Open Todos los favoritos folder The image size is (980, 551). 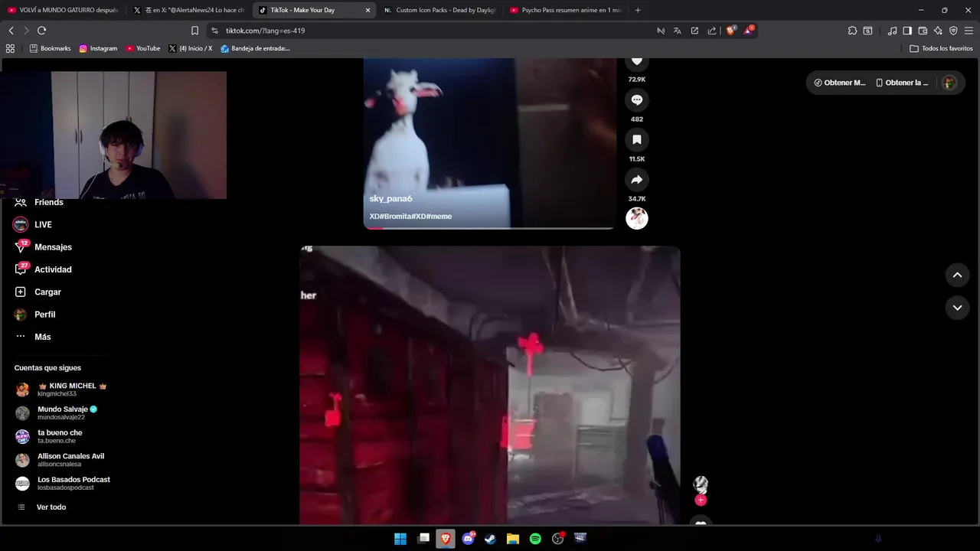941,48
